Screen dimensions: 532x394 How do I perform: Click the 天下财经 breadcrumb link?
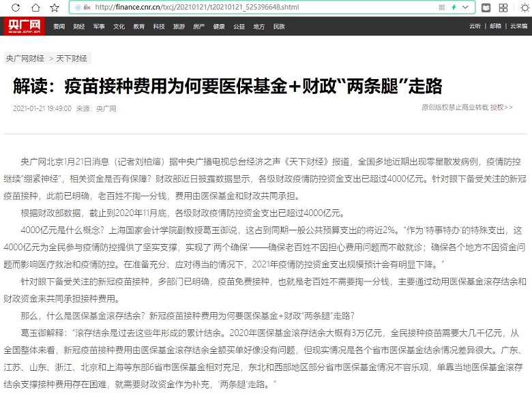click(72, 59)
